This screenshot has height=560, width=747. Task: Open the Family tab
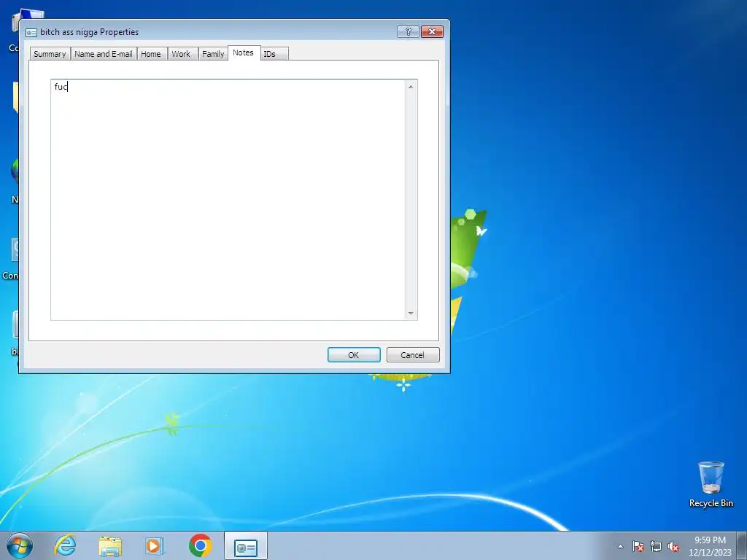coord(213,54)
